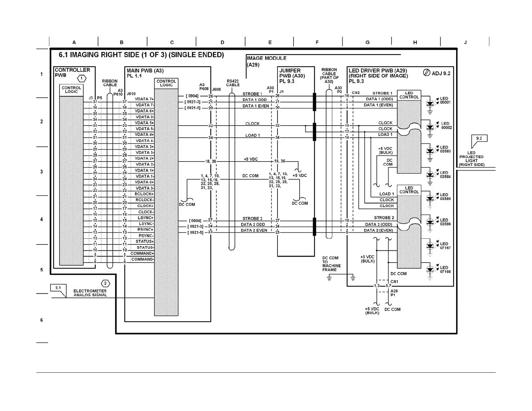Click the RCLOCK+ signal label
The height and width of the screenshot is (411, 532).
coord(144,194)
